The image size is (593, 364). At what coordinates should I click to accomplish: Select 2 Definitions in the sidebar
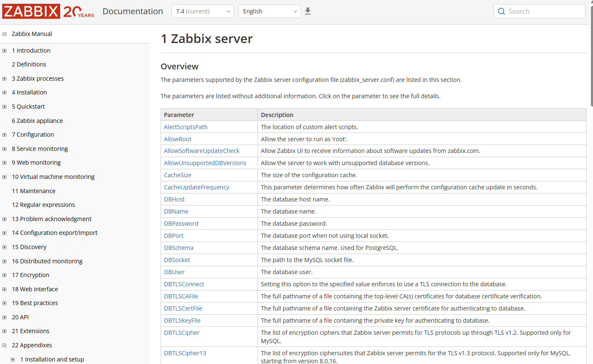pyautogui.click(x=29, y=64)
